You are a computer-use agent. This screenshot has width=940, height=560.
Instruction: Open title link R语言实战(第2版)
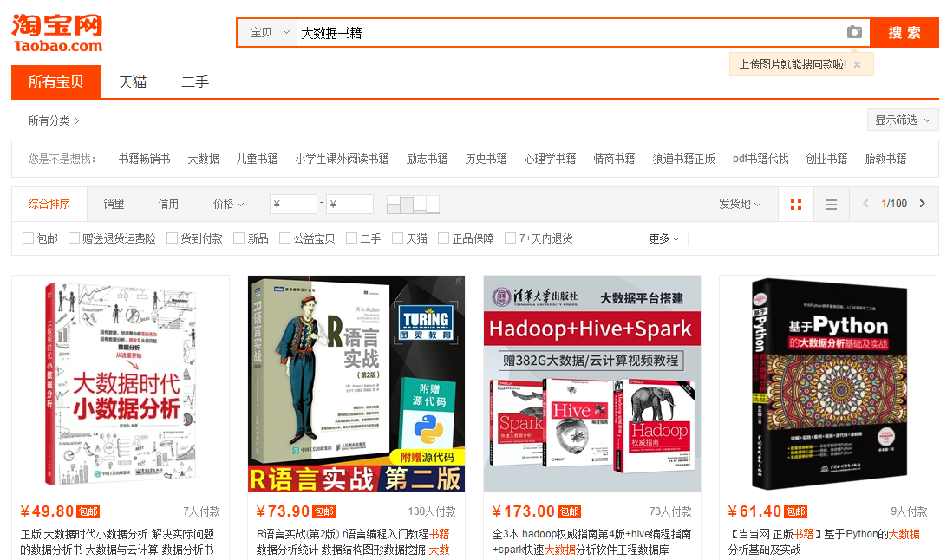point(353,542)
